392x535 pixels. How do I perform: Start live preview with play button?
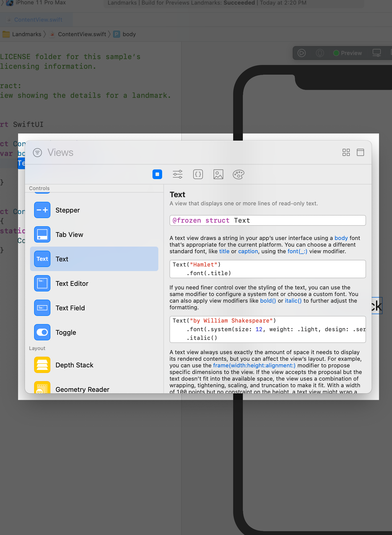(x=302, y=53)
